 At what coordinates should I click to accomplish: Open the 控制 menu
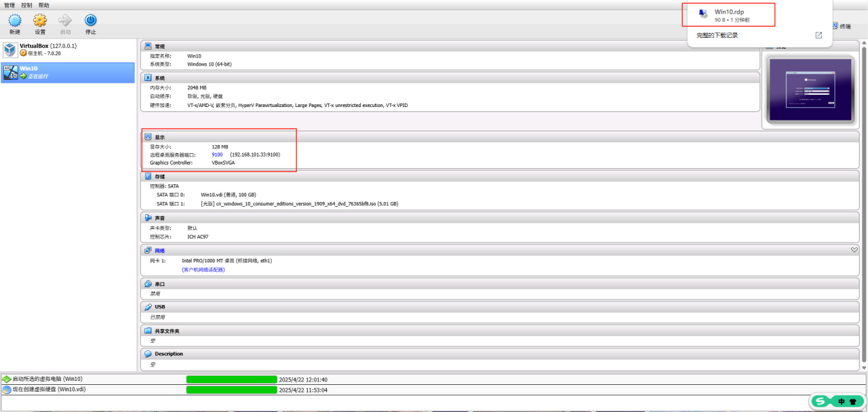26,5
